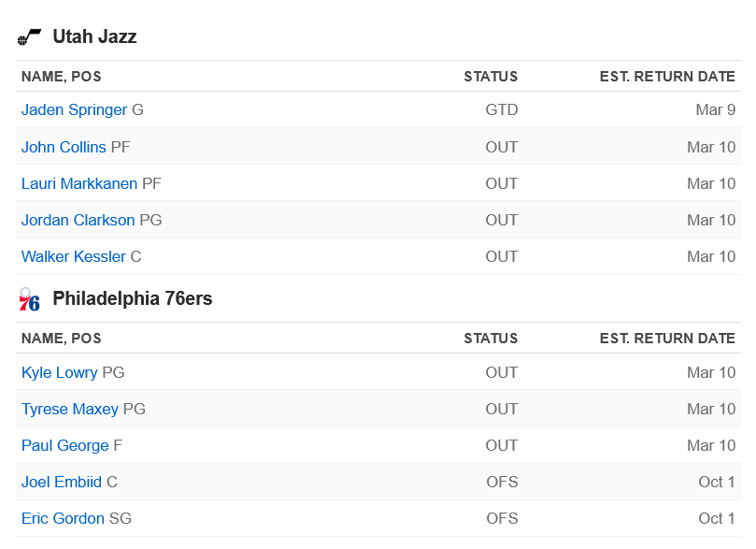The image size is (756, 549).
Task: View Joel Embiid's player page
Action: (62, 482)
